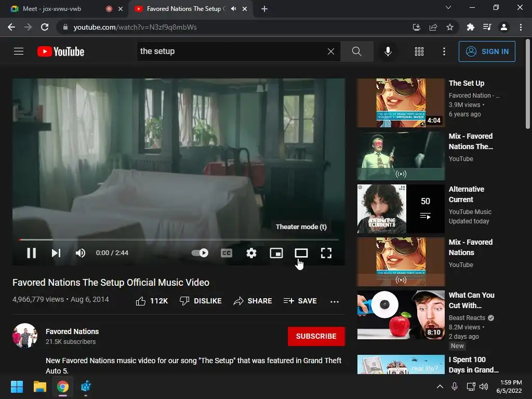Open more actions ellipsis under video

click(x=335, y=301)
